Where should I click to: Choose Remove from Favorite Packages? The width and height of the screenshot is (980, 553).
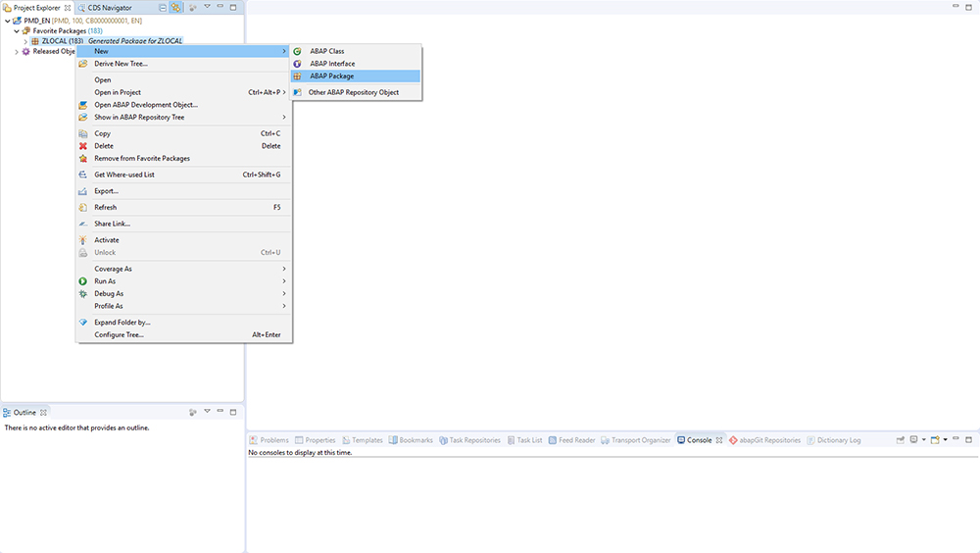click(x=183, y=159)
